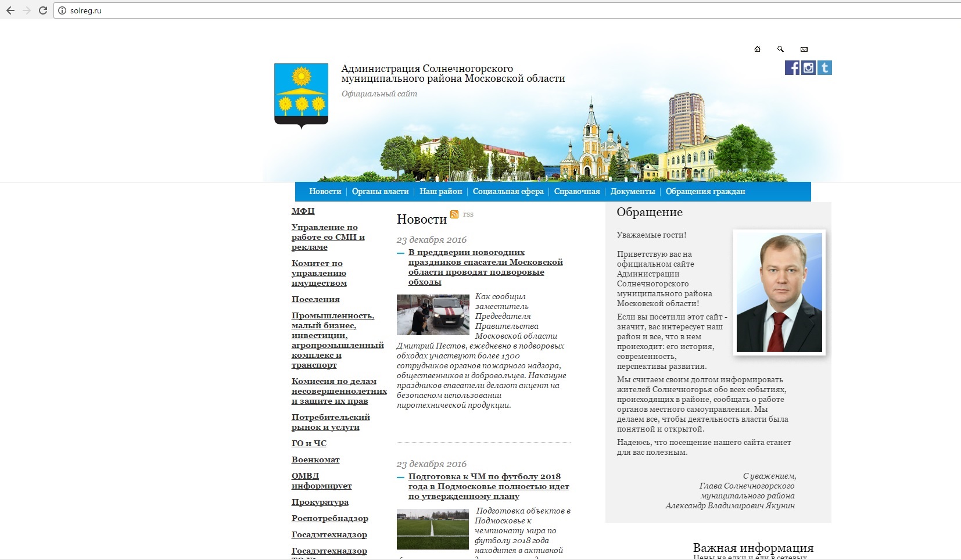961x560 pixels.
Task: Click the envelope mail icon
Action: (804, 49)
